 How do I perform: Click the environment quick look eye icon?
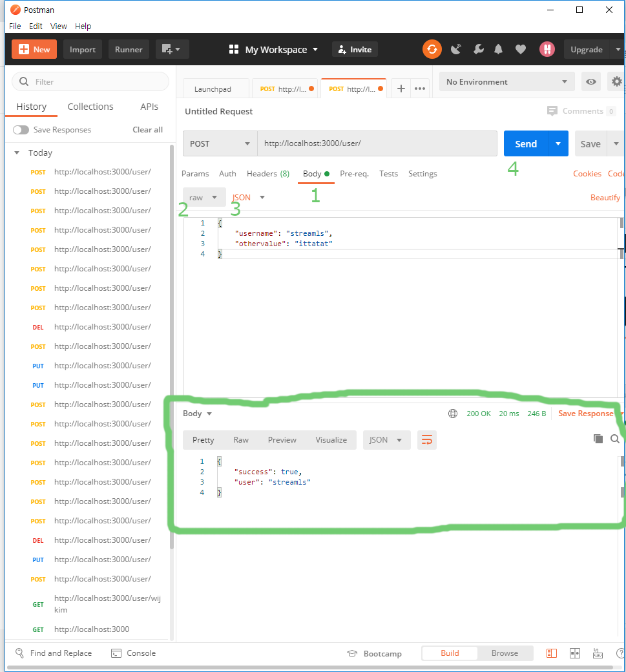(x=591, y=81)
